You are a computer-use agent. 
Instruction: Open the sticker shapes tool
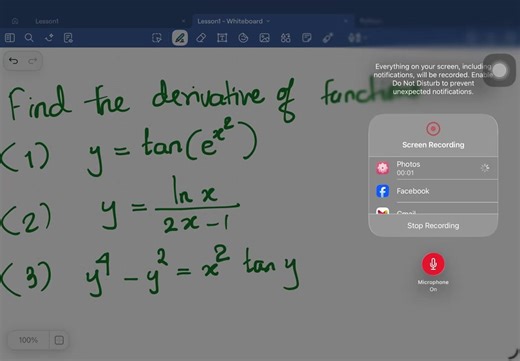[243, 38]
